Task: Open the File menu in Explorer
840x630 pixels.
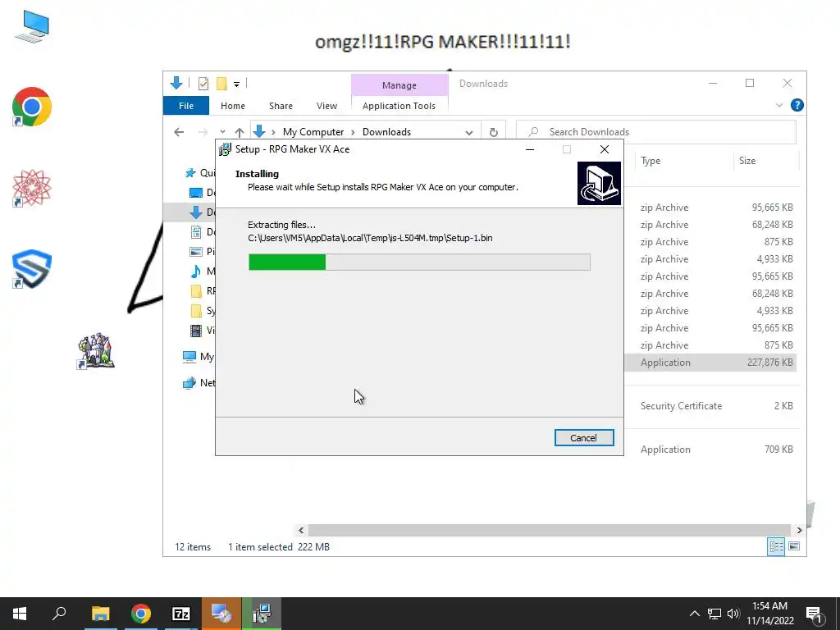Action: tap(186, 106)
